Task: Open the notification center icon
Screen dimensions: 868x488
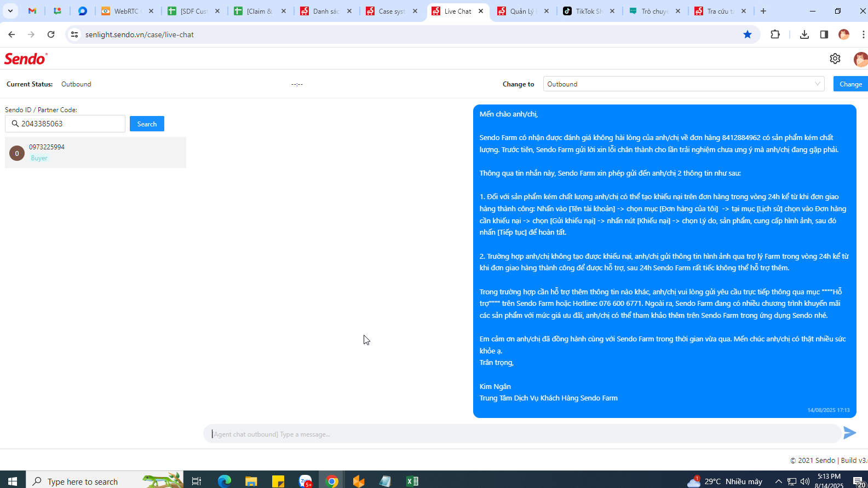Action: (x=858, y=481)
